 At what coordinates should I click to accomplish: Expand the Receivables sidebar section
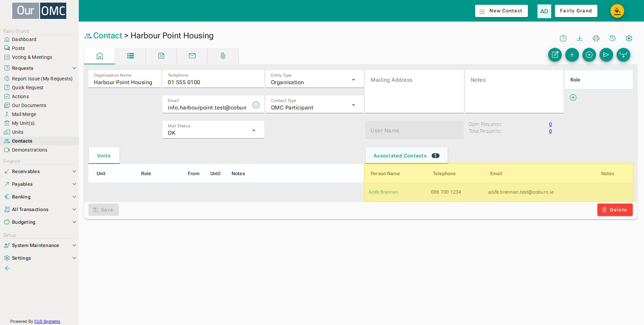tap(39, 171)
